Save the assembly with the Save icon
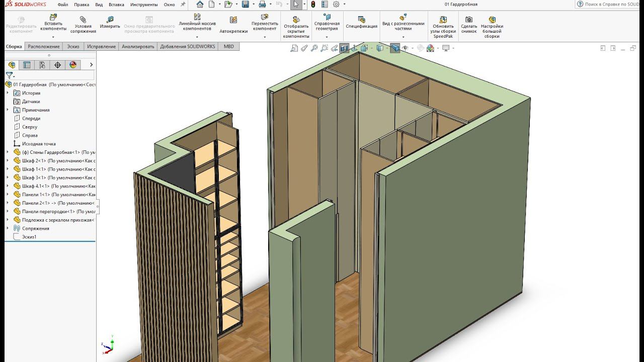The width and height of the screenshot is (644, 362). [x=246, y=5]
